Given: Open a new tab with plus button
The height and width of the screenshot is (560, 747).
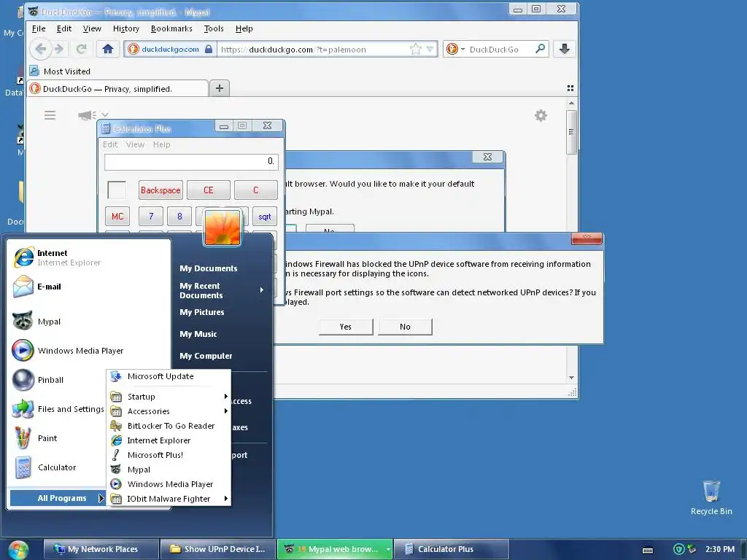Looking at the screenshot, I should [219, 88].
